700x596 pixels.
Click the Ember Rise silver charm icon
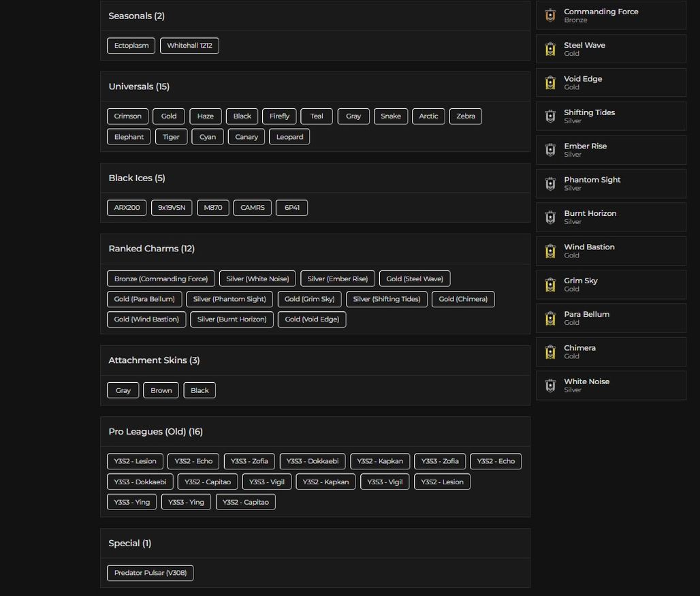click(x=550, y=150)
